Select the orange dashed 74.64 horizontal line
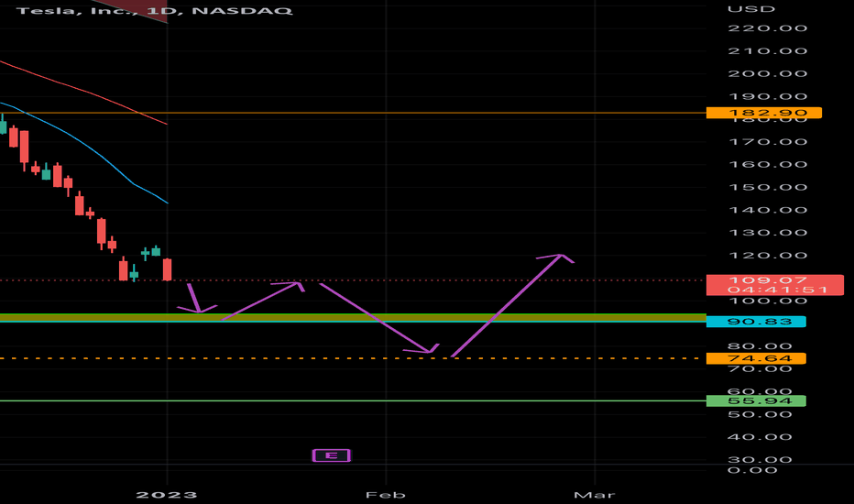The width and height of the screenshot is (854, 504). (353, 358)
